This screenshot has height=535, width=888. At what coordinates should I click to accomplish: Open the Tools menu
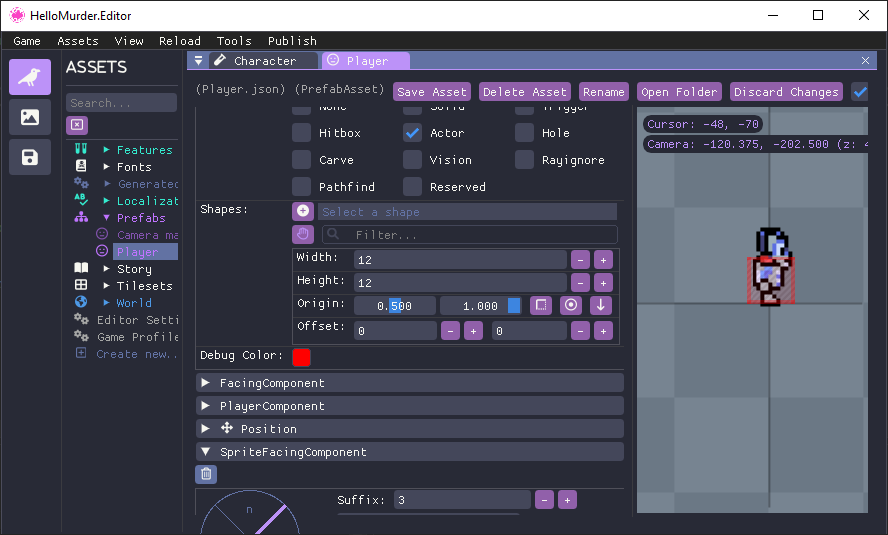(x=234, y=41)
